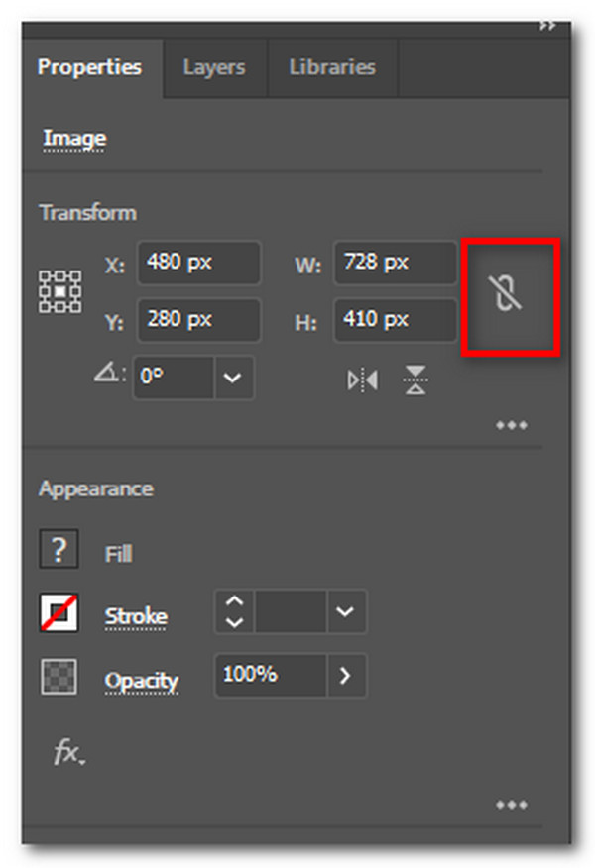The width and height of the screenshot is (595, 868).
Task: Open additional Opacity settings with the arrow
Action: coord(344,676)
